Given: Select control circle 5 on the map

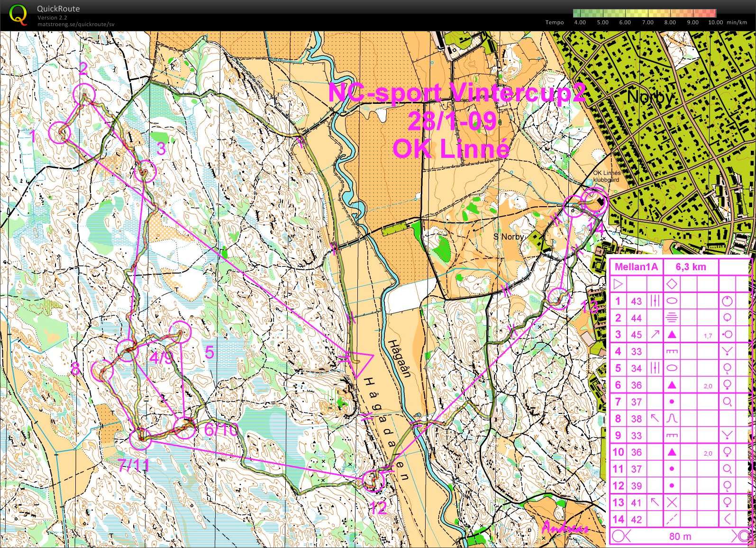Looking at the screenshot, I should [180, 332].
